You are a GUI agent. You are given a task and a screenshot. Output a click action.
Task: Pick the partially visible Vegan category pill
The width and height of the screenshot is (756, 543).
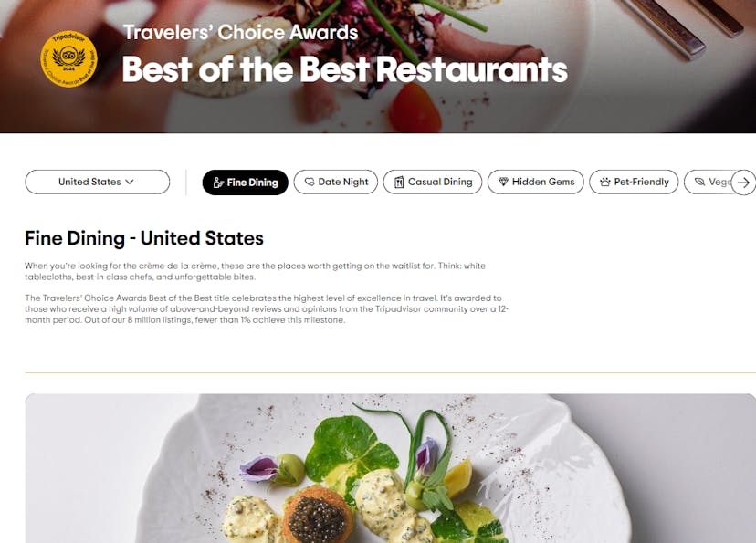pos(708,183)
